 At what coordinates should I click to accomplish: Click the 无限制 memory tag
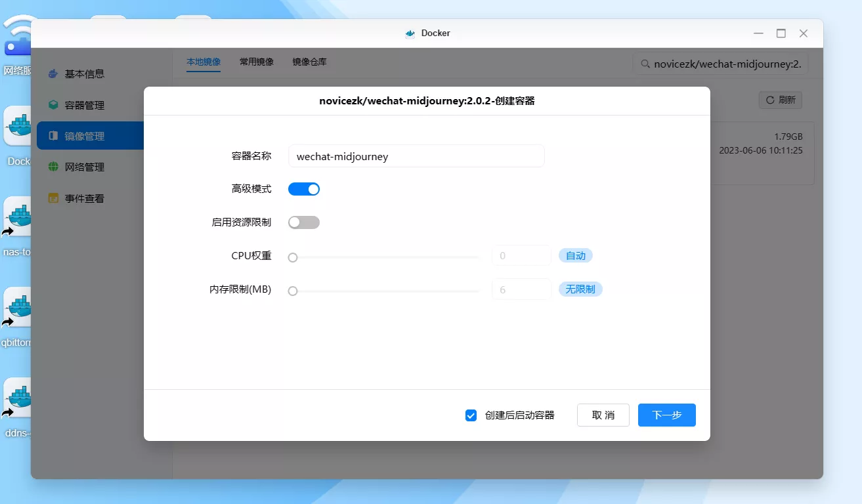click(580, 289)
